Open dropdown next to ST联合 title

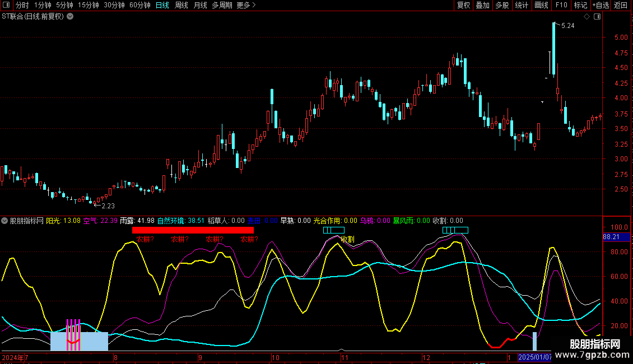(x=70, y=17)
